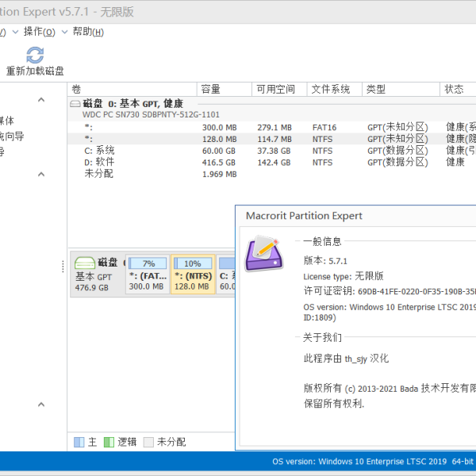The height and width of the screenshot is (476, 476).
Task: Click the green disk icon in disk map
Action: click(x=85, y=263)
